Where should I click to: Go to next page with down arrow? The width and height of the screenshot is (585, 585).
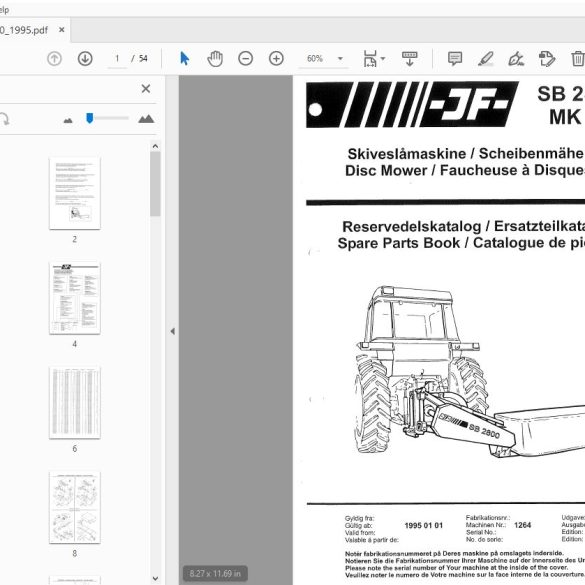point(85,59)
